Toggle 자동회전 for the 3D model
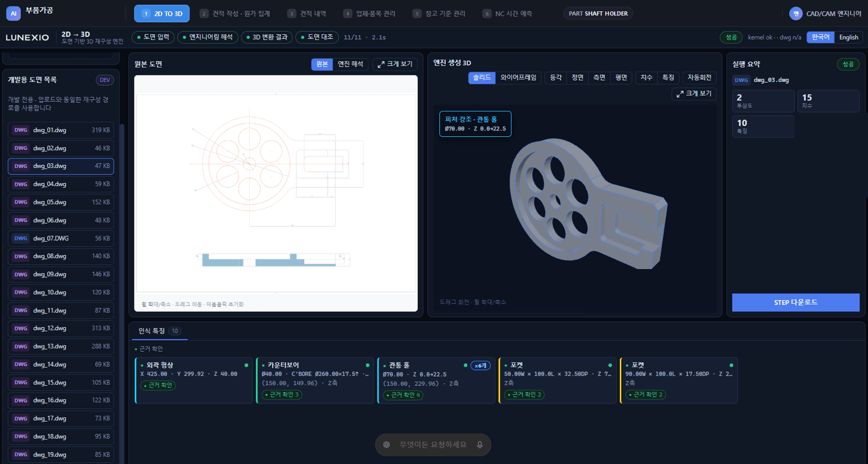Image resolution: width=868 pixels, height=464 pixels. click(x=699, y=78)
